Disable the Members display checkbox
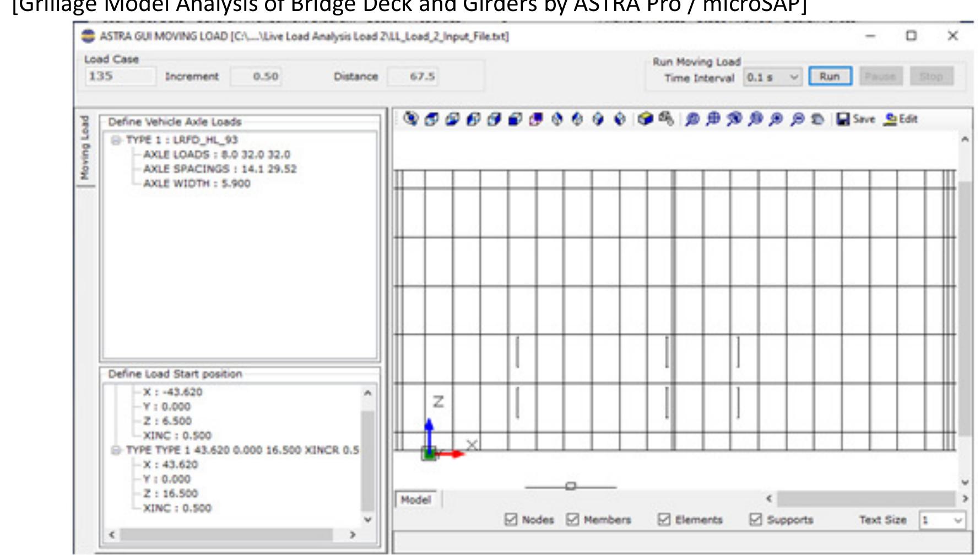Image resolution: width=980 pixels, height=555 pixels. tap(573, 519)
